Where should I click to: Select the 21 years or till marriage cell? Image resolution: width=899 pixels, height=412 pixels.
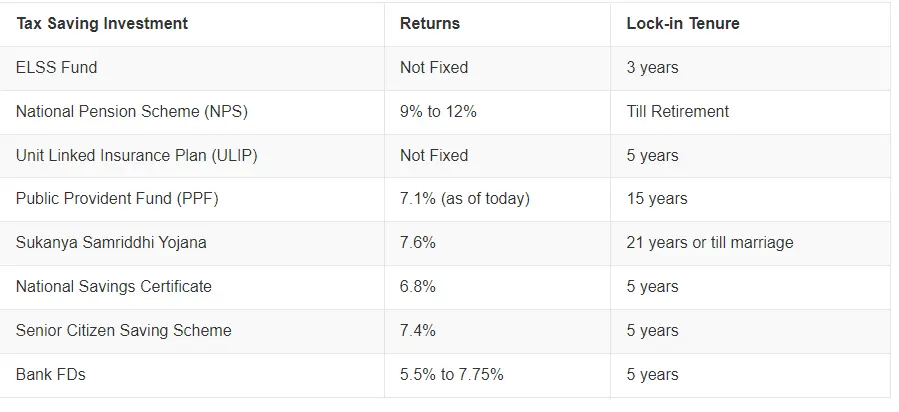point(710,243)
